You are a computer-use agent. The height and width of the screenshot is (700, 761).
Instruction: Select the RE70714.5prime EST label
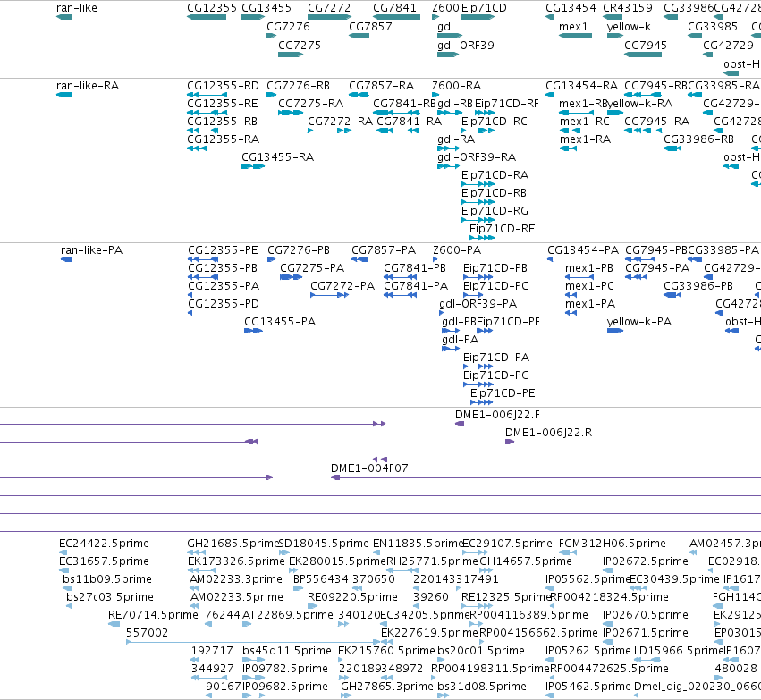click(x=153, y=615)
